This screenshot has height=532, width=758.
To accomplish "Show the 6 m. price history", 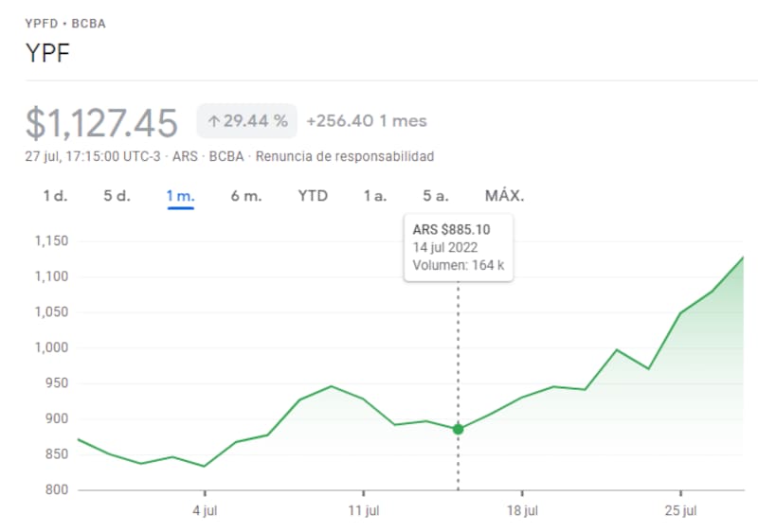I will (x=245, y=196).
